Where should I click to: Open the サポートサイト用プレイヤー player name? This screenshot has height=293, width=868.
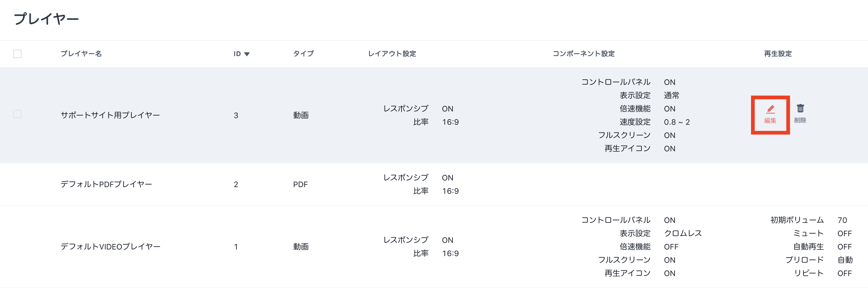click(110, 115)
